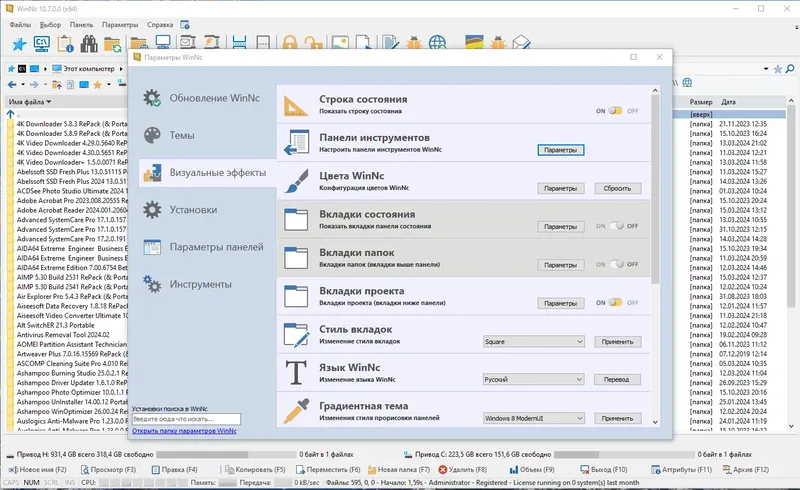
Task: Click Параметры button for Панели инструментов
Action: click(x=560, y=150)
